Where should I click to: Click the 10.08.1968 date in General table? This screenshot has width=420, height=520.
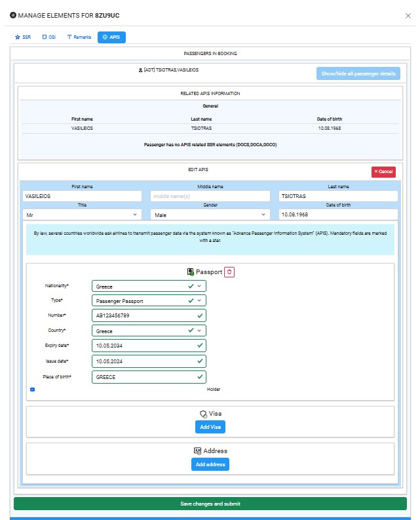pos(329,129)
